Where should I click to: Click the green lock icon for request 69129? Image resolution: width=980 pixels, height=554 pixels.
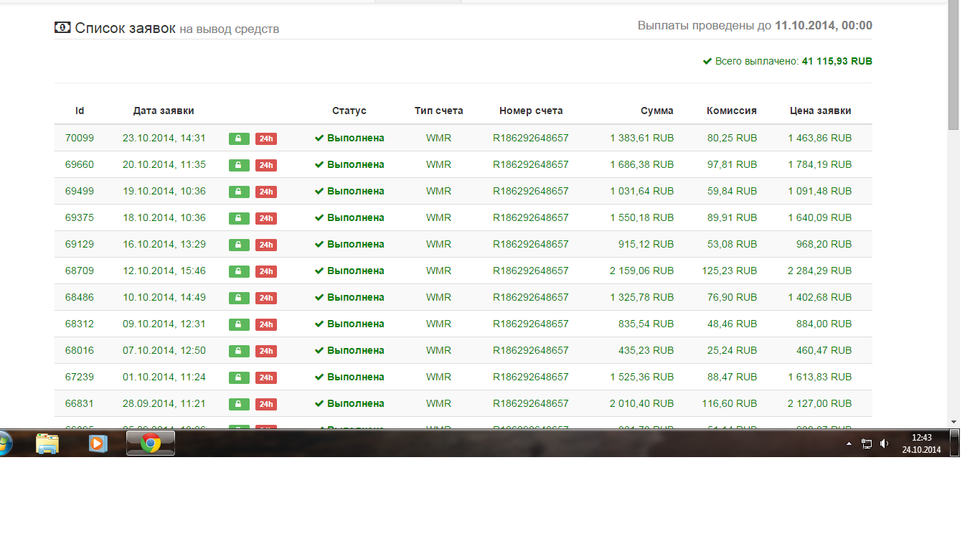[239, 245]
